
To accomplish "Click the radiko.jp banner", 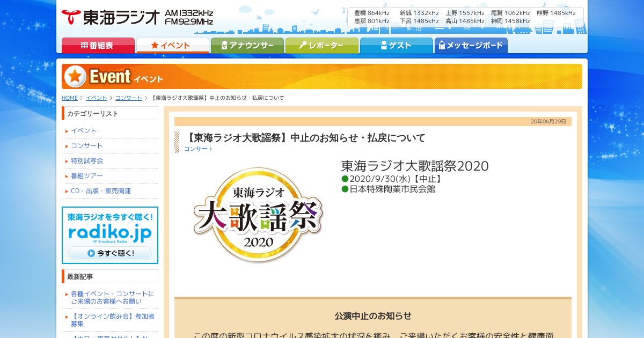I will point(110,235).
